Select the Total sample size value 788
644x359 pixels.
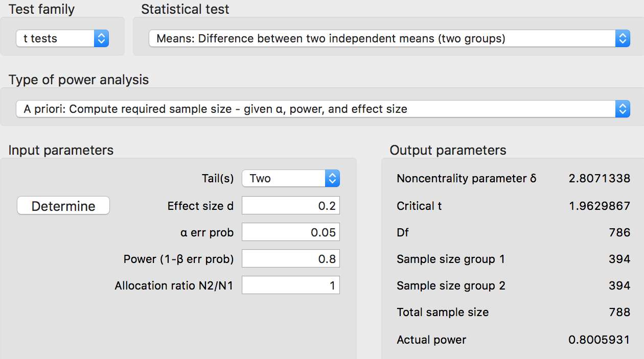coord(619,312)
